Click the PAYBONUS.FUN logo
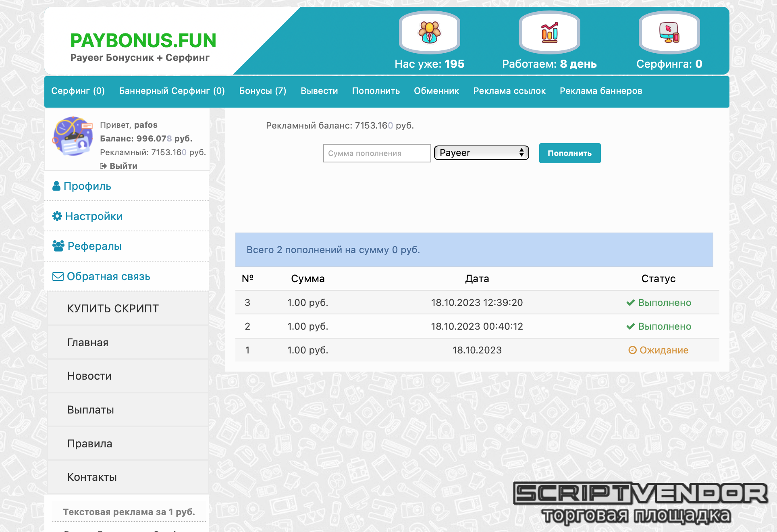The height and width of the screenshot is (532, 777). (x=143, y=40)
